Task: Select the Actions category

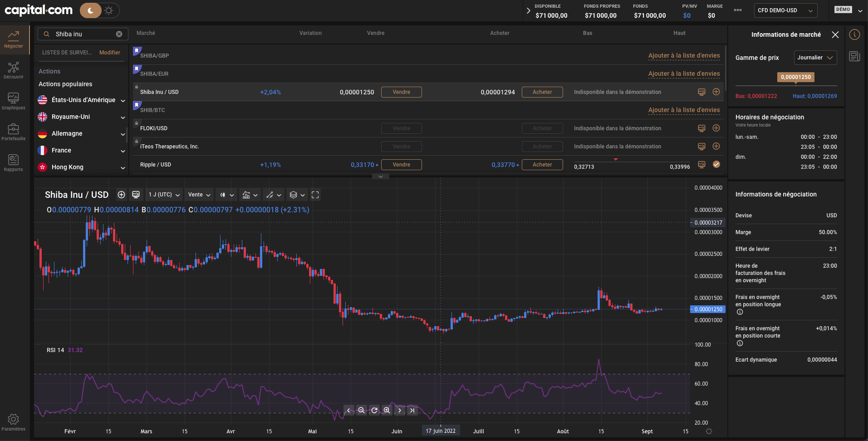Action: pos(49,71)
